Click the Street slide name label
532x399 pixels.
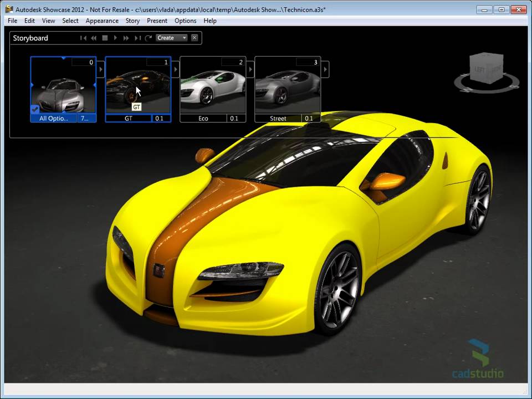pyautogui.click(x=278, y=119)
